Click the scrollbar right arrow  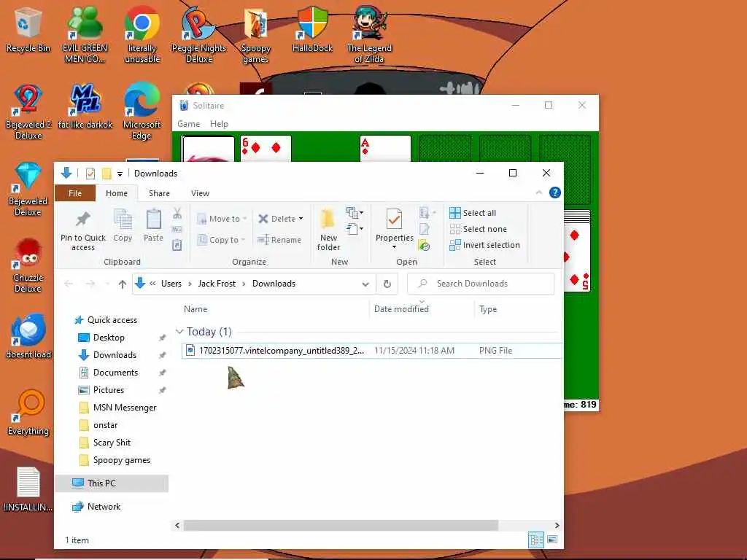click(557, 525)
